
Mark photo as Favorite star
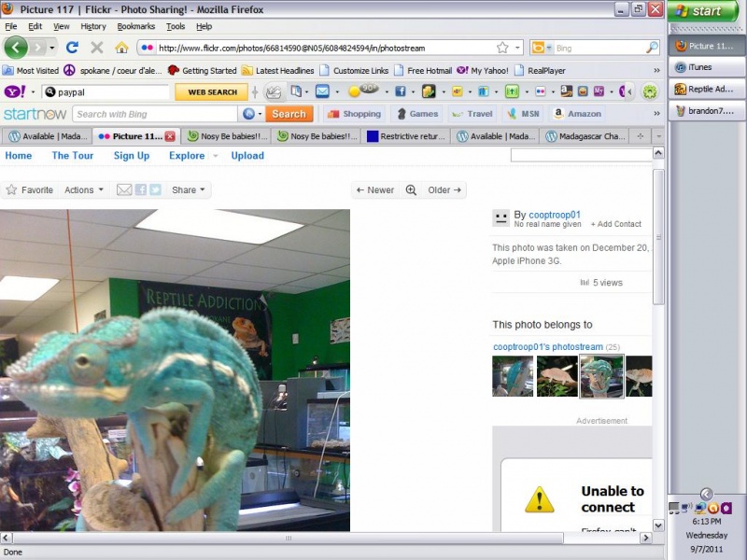11,190
